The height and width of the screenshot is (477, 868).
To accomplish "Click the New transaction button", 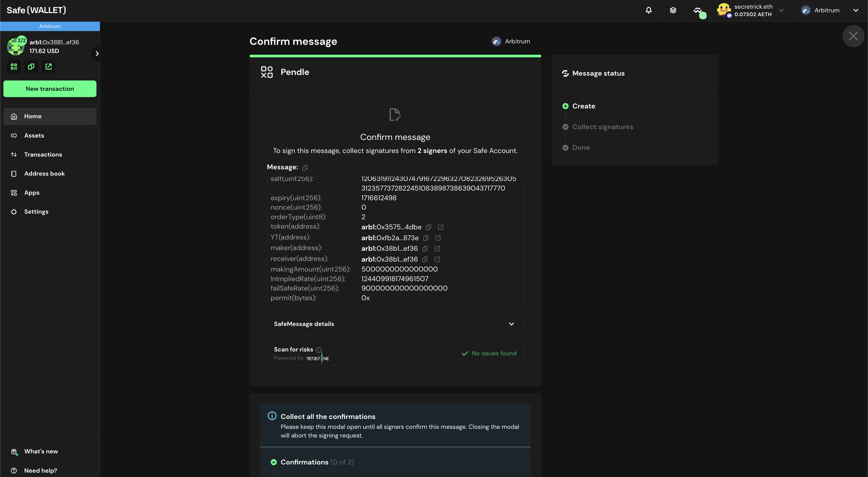I will click(x=50, y=89).
